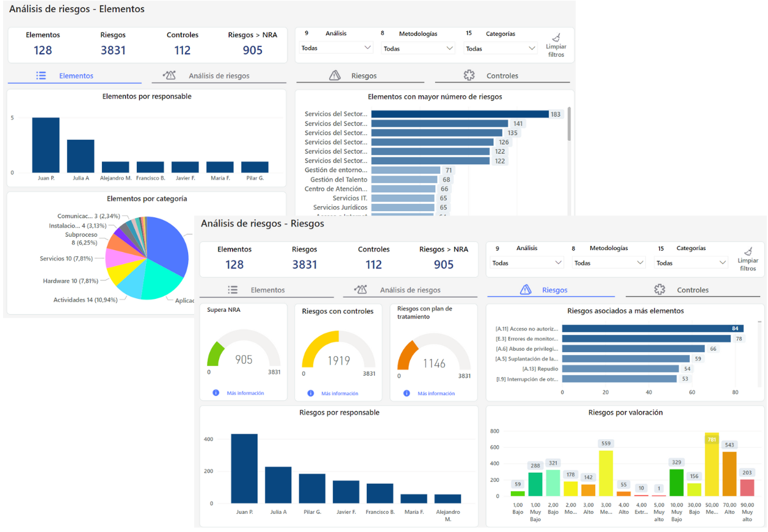768x532 pixels.
Task: Click the broom icon in the Elementos dashboard
Action: point(556,38)
